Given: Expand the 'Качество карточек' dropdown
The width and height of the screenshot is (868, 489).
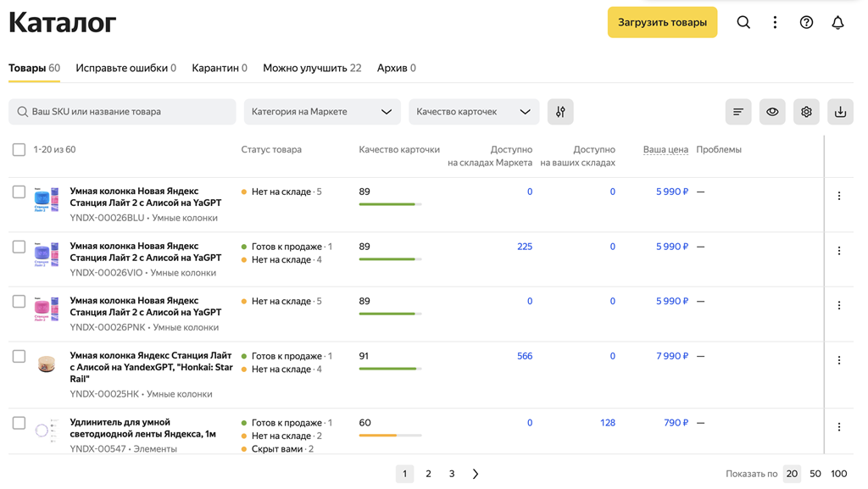Looking at the screenshot, I should [473, 112].
